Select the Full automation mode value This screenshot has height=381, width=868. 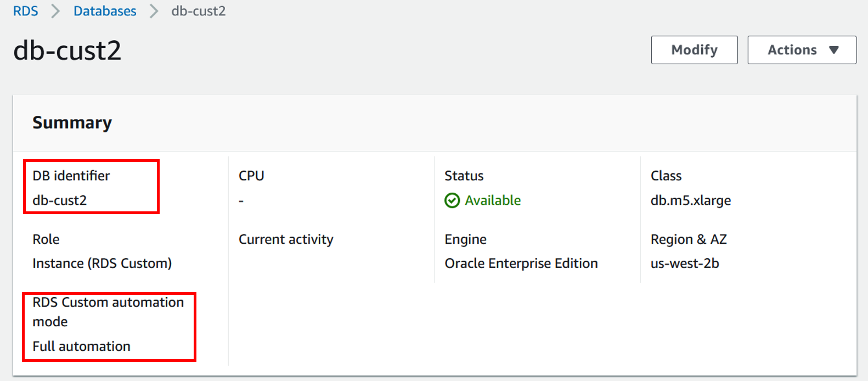click(x=81, y=346)
